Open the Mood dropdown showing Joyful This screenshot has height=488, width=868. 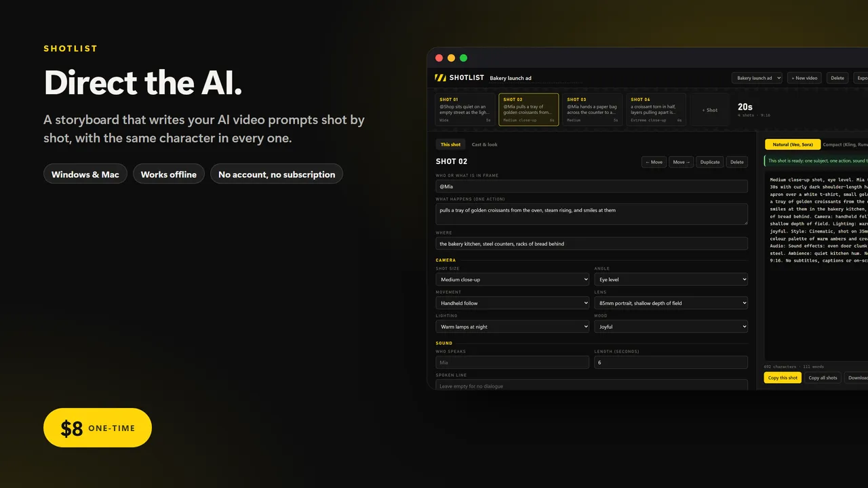[671, 327]
